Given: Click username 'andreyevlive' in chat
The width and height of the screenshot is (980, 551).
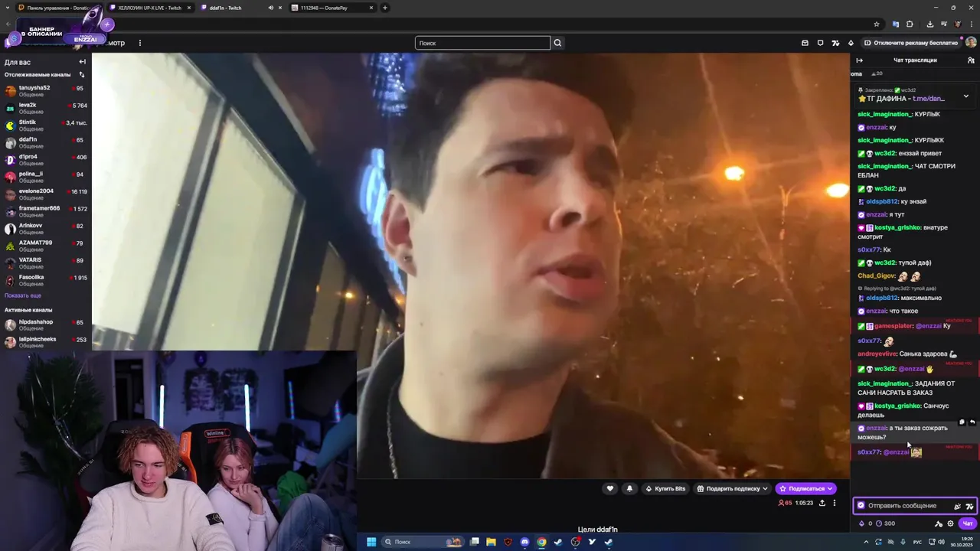Looking at the screenshot, I should click(876, 354).
